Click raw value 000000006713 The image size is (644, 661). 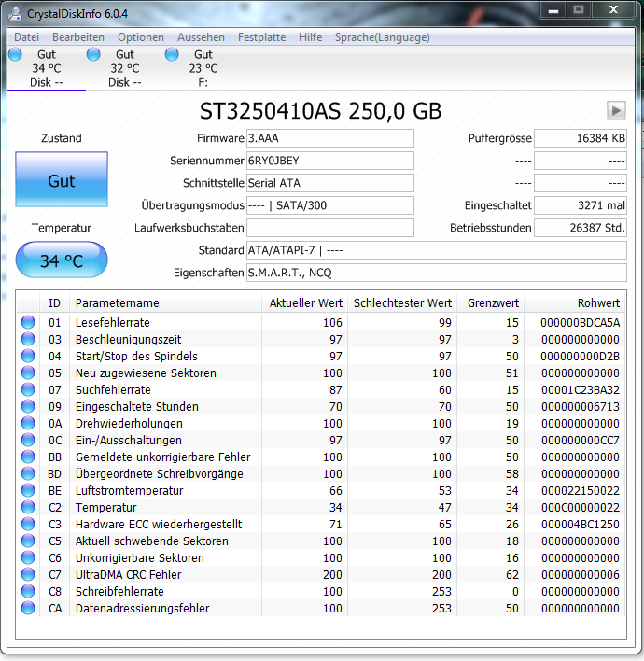(x=580, y=407)
